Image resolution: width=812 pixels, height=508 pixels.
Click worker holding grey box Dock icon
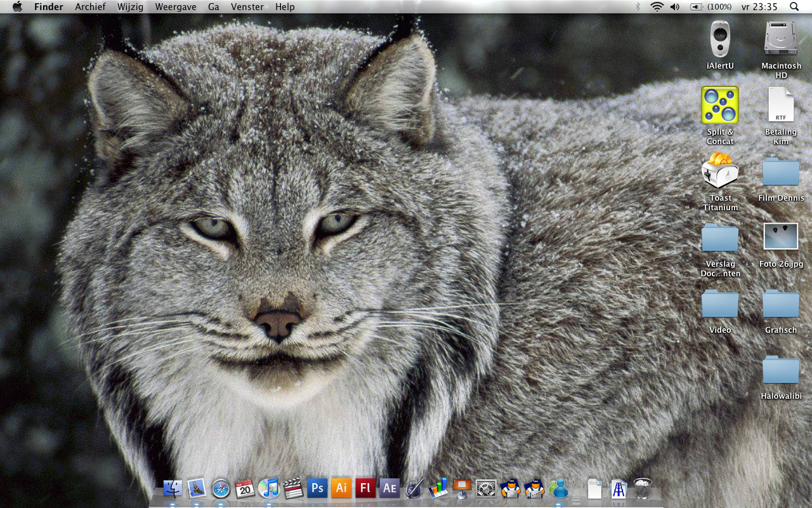tap(534, 488)
